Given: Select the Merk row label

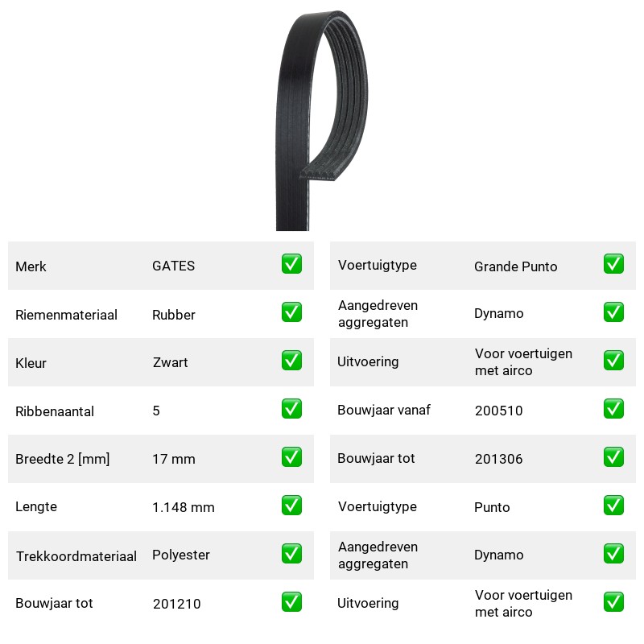Looking at the screenshot, I should 31,266.
